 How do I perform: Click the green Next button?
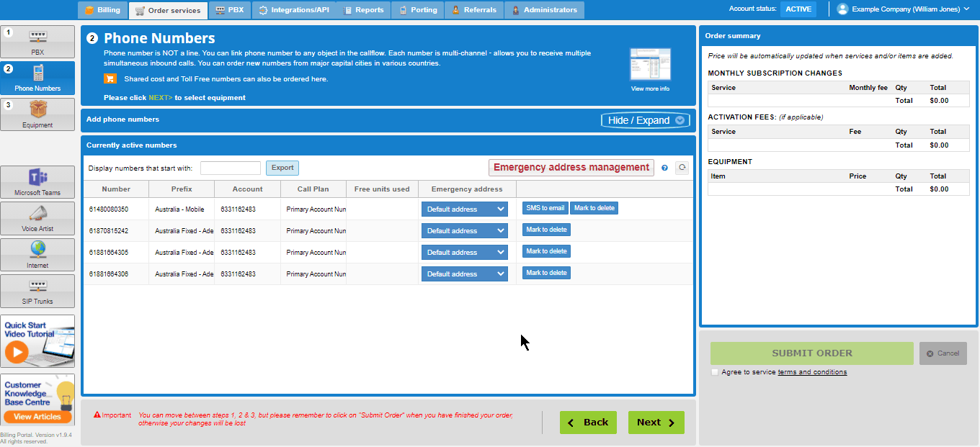pos(656,423)
